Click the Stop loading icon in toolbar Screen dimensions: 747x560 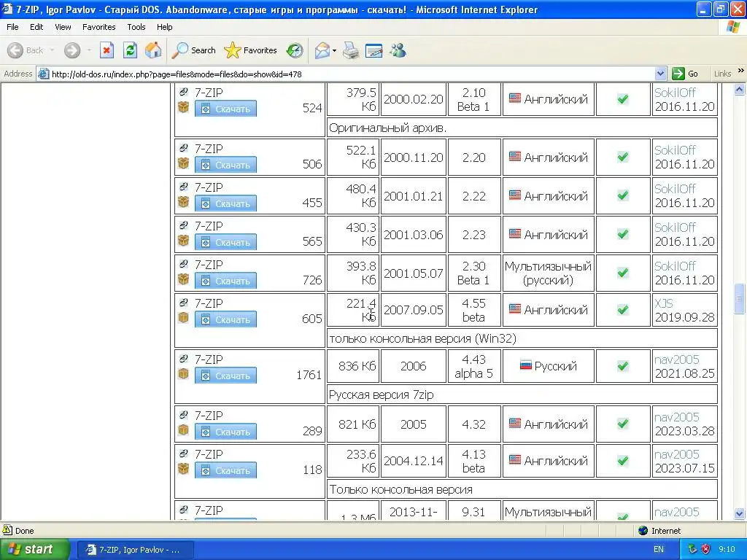tap(107, 50)
